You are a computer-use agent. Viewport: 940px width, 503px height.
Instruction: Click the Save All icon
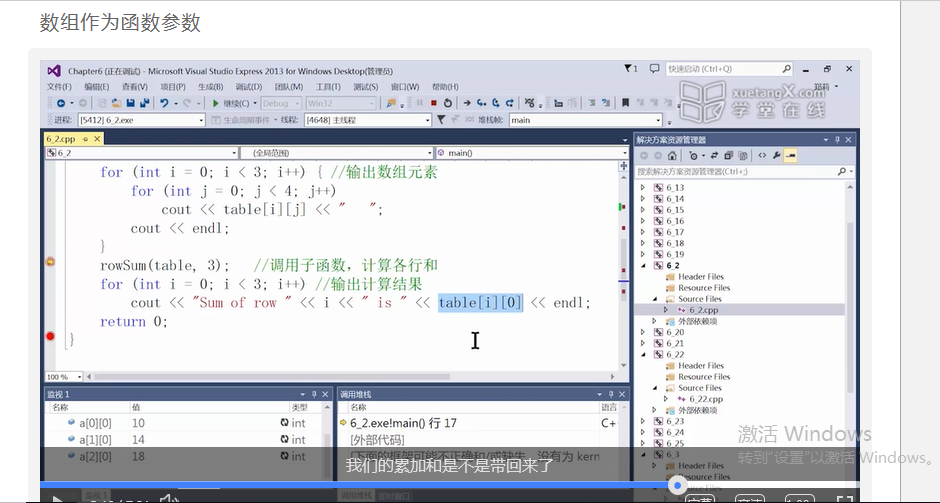tap(144, 103)
